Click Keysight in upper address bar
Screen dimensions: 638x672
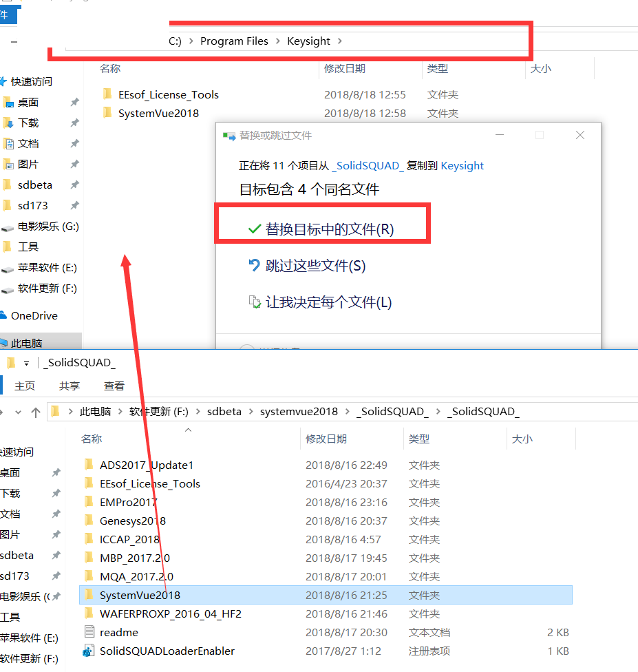click(x=308, y=41)
